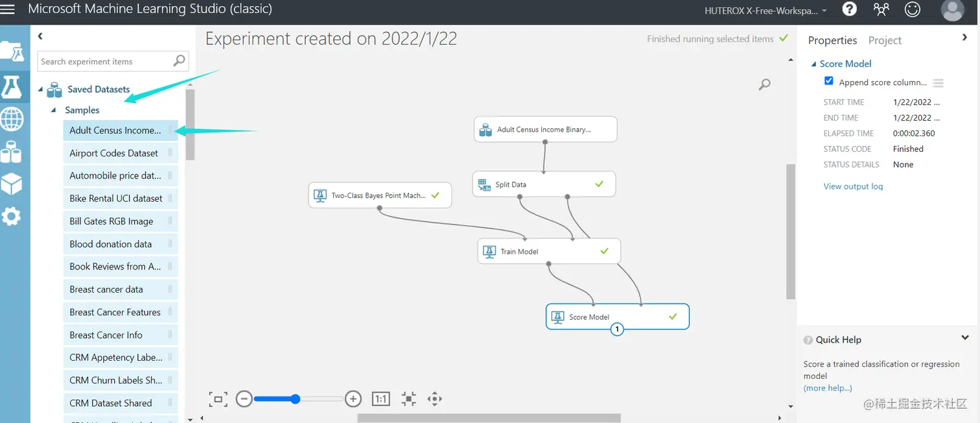Click the magnifier in the search box
Image resolution: width=980 pixels, height=423 pixels.
(180, 61)
